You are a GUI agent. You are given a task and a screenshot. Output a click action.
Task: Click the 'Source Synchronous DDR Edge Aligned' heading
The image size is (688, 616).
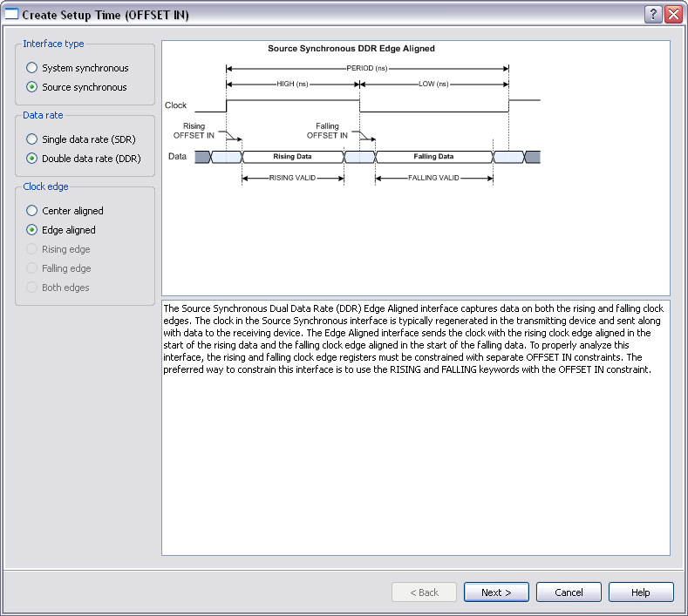tap(351, 49)
